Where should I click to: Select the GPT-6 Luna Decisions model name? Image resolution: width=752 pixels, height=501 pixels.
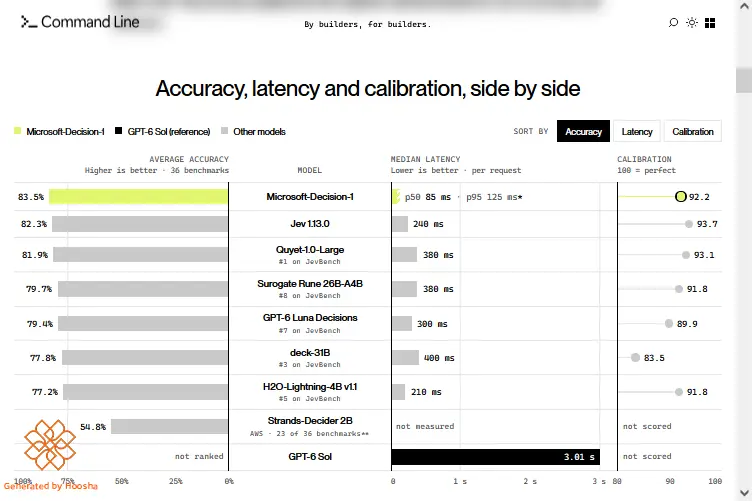(x=310, y=318)
